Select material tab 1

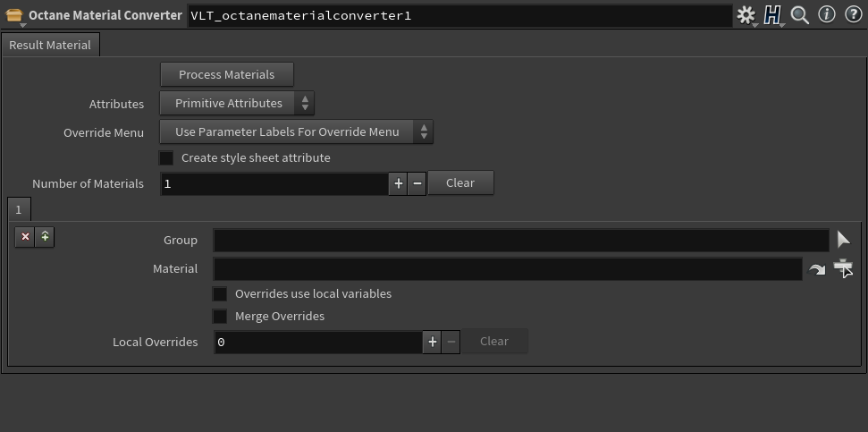coord(19,210)
